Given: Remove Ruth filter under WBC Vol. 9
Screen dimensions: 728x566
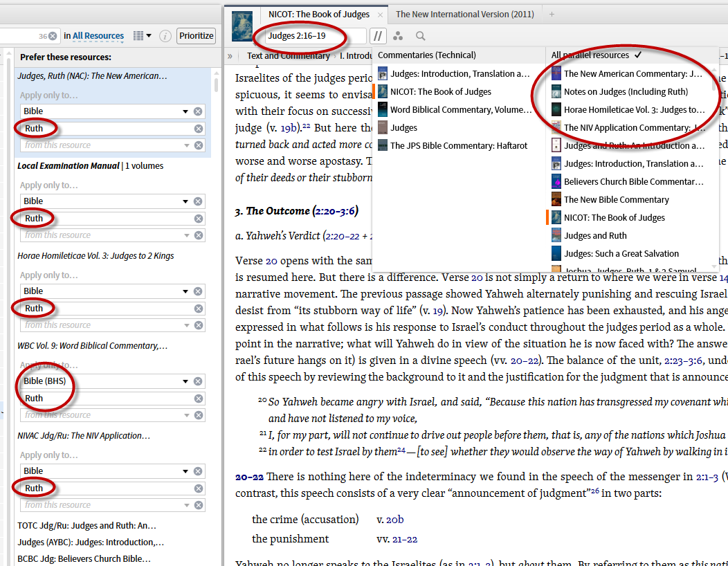Looking at the screenshot, I should (x=198, y=399).
